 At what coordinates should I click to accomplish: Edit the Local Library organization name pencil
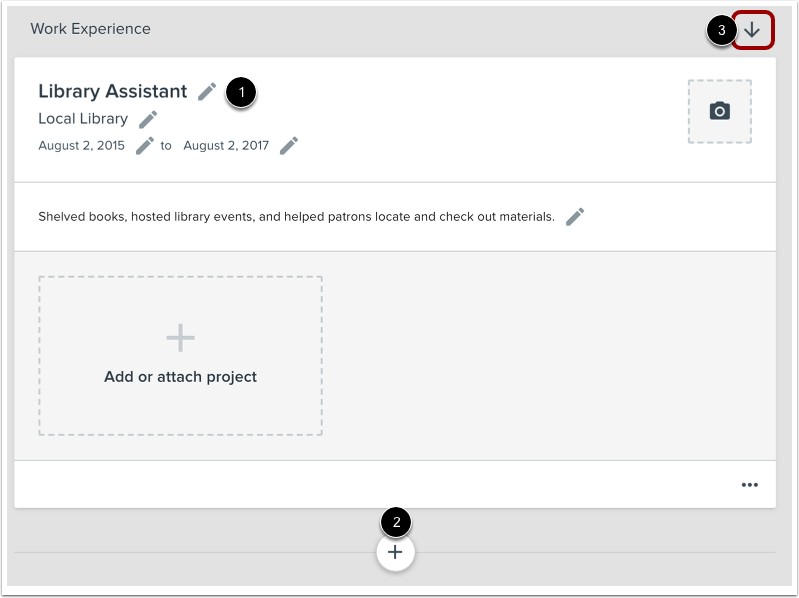(148, 119)
